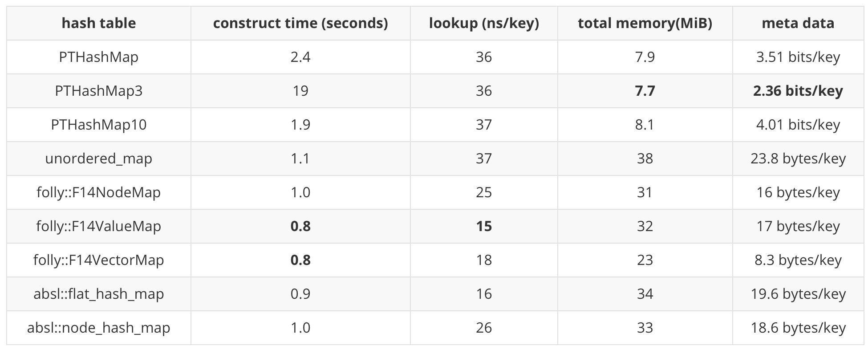
Task: Click the absl::node_hash_map row name
Action: click(98, 328)
